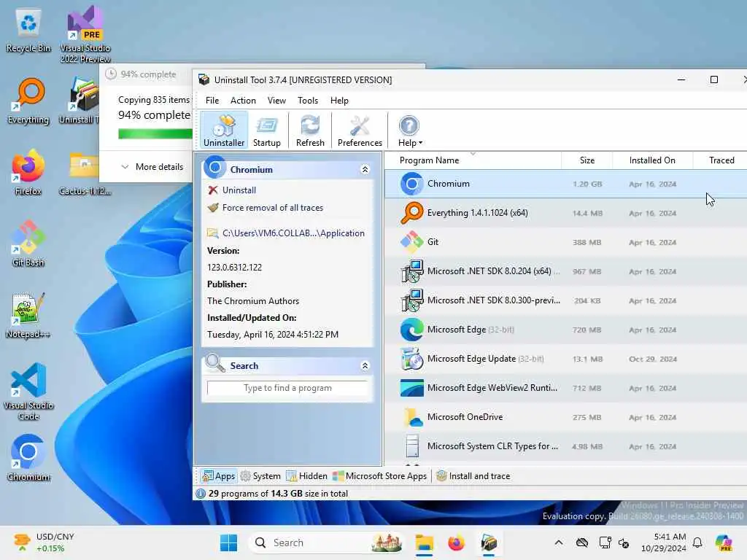The image size is (747, 560).
Task: Open File Explorer from the taskbar
Action: click(x=424, y=542)
